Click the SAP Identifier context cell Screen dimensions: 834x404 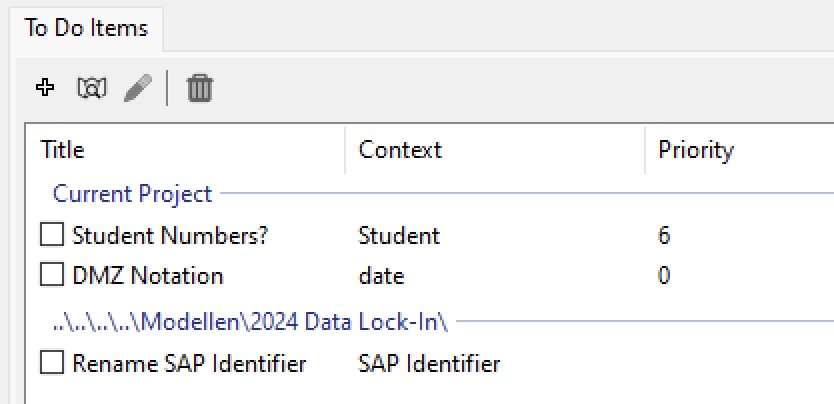(428, 363)
